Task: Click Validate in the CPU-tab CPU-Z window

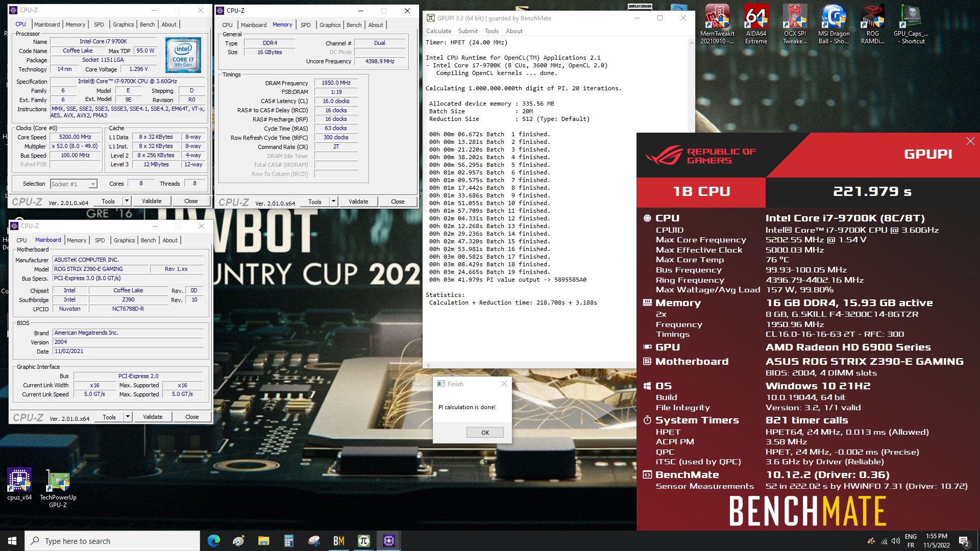Action: [x=152, y=201]
